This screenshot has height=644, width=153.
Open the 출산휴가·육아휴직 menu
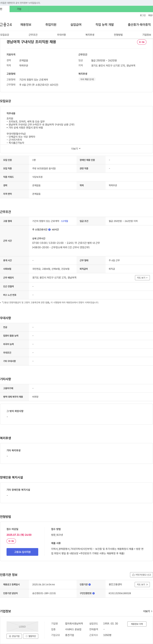click(139, 24)
